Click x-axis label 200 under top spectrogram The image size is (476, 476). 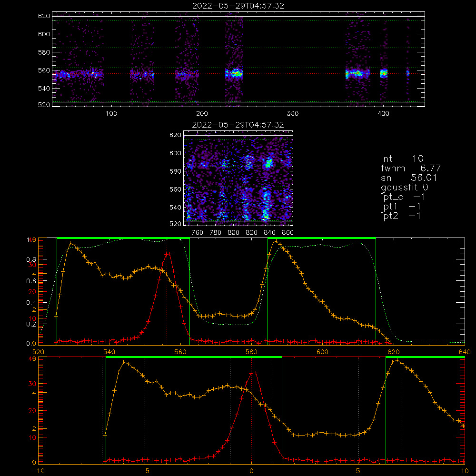[x=202, y=114]
